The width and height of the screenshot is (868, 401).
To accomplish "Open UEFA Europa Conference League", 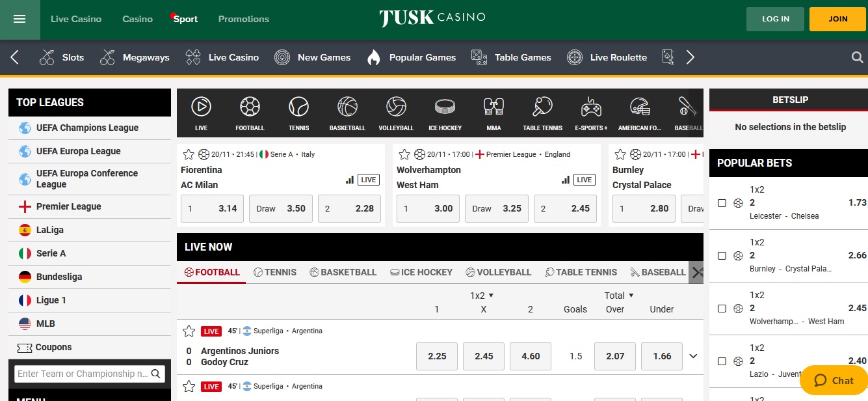I will [90, 178].
